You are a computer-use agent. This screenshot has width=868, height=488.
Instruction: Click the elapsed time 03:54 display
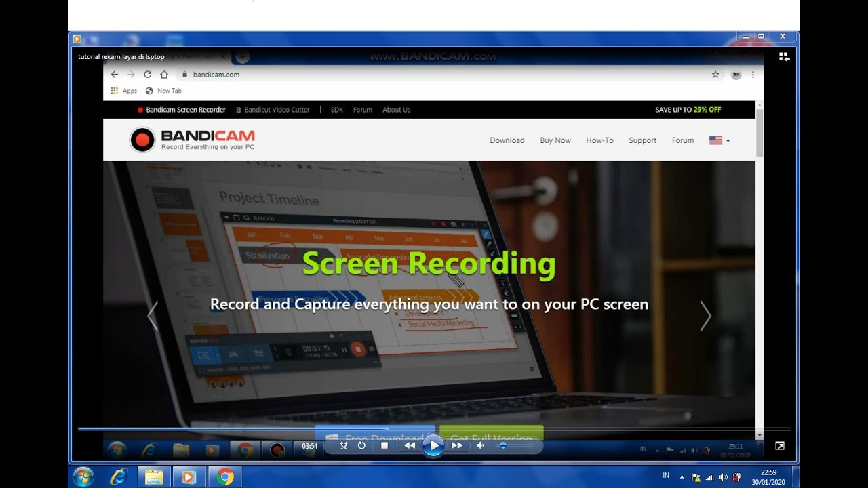click(x=310, y=446)
